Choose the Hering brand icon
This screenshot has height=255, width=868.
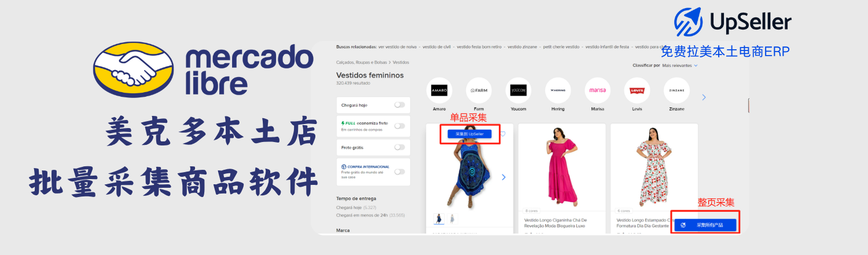558,90
